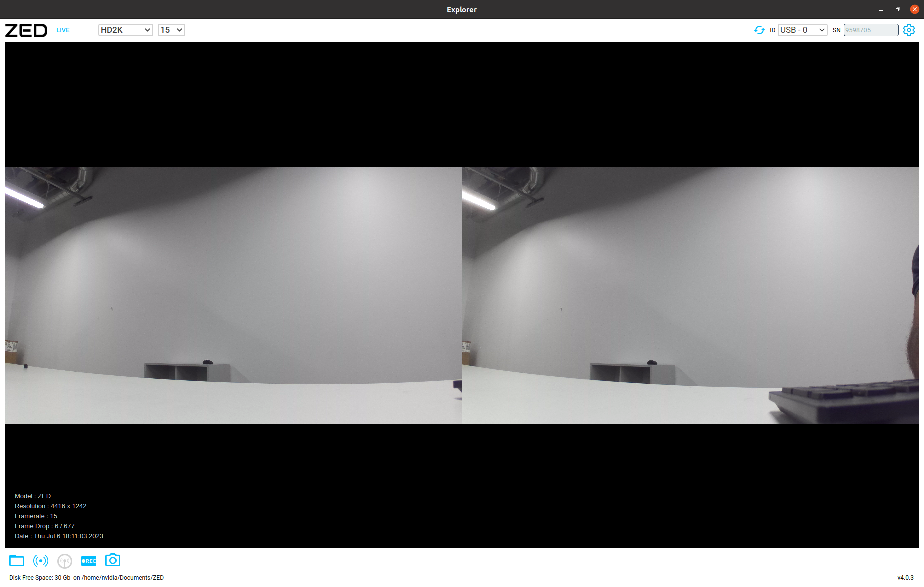Click the ID label next to USB dropdown
924x587 pixels.
coord(772,30)
